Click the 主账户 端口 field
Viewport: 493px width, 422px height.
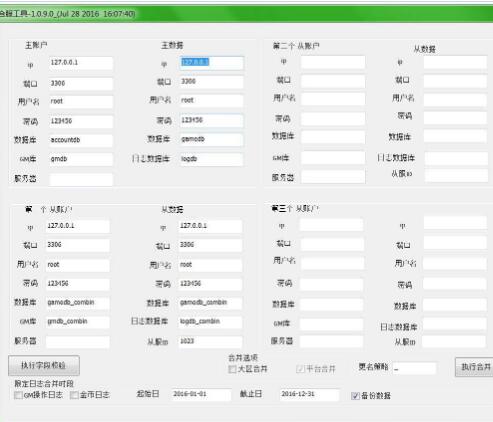[81, 84]
